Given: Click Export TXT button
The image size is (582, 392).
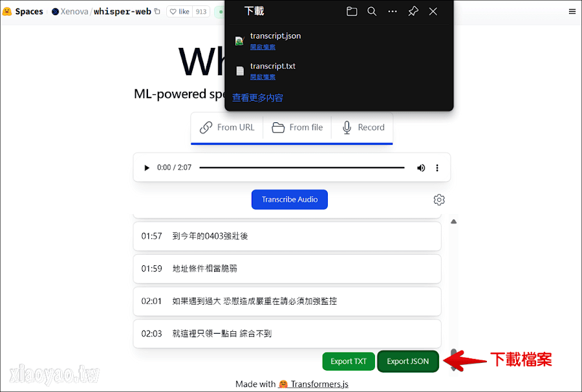Looking at the screenshot, I should pyautogui.click(x=349, y=361).
